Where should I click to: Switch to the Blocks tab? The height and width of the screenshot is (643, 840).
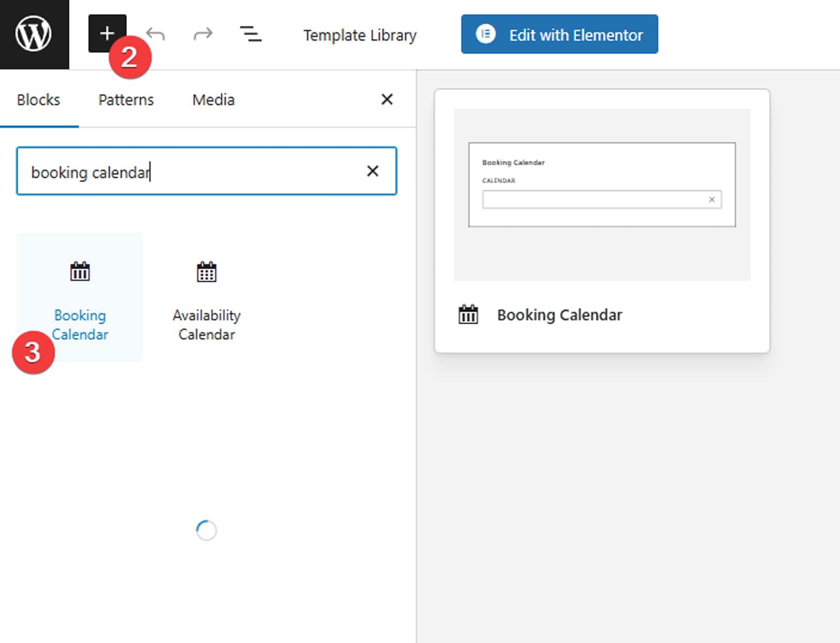(x=39, y=100)
